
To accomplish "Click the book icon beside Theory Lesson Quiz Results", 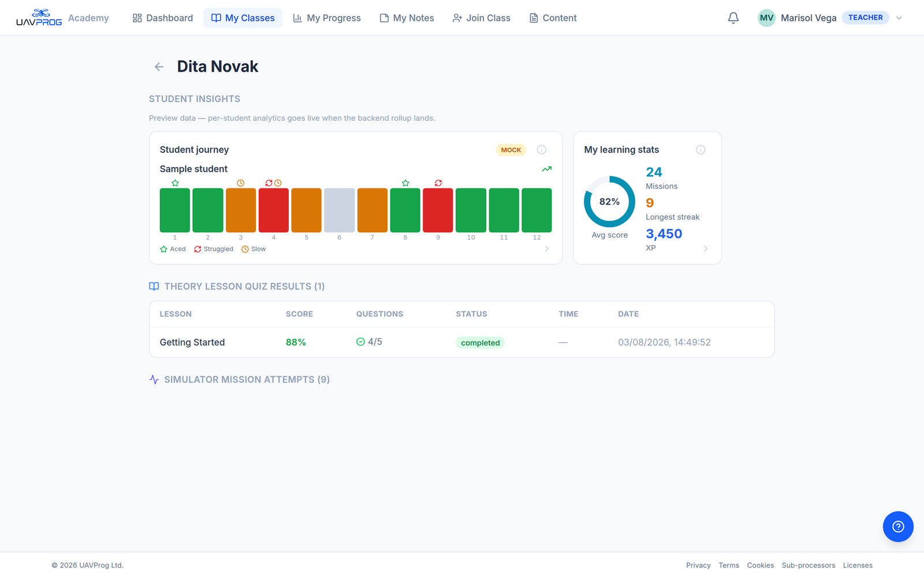I will 154,286.
